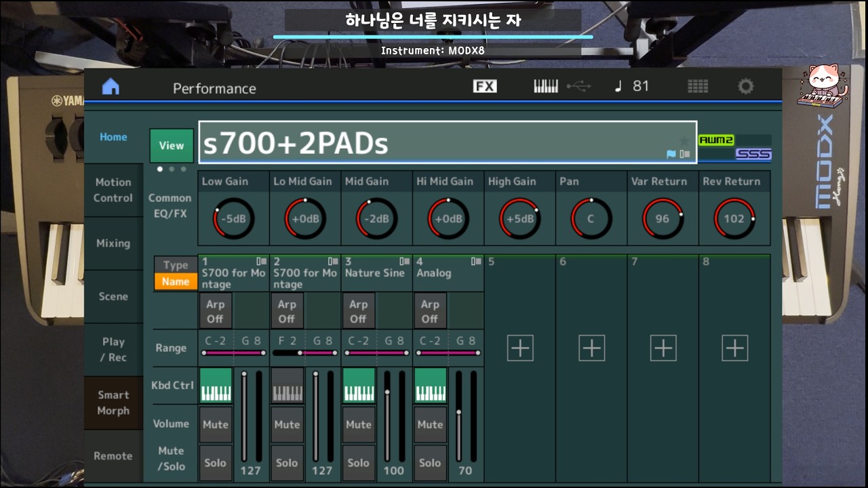Solo part 1

click(x=216, y=463)
